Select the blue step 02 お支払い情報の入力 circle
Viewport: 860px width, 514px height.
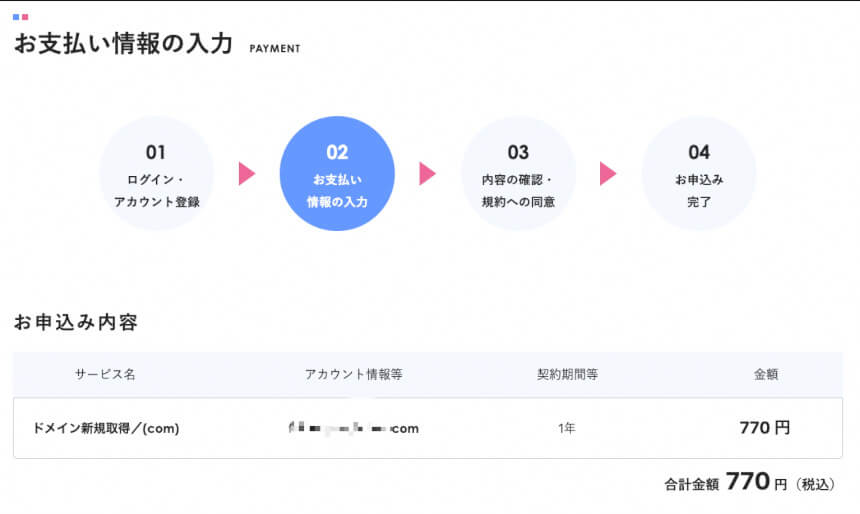click(x=337, y=173)
